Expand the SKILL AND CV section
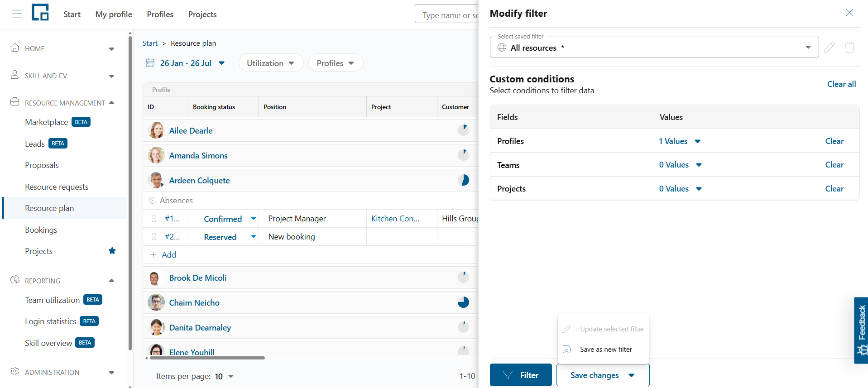 pos(111,76)
